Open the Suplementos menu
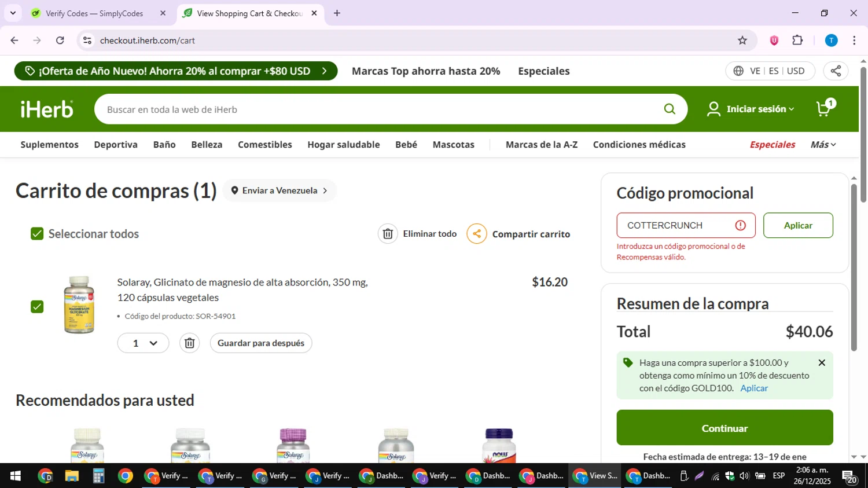Image resolution: width=868 pixels, height=488 pixels. coord(50,144)
